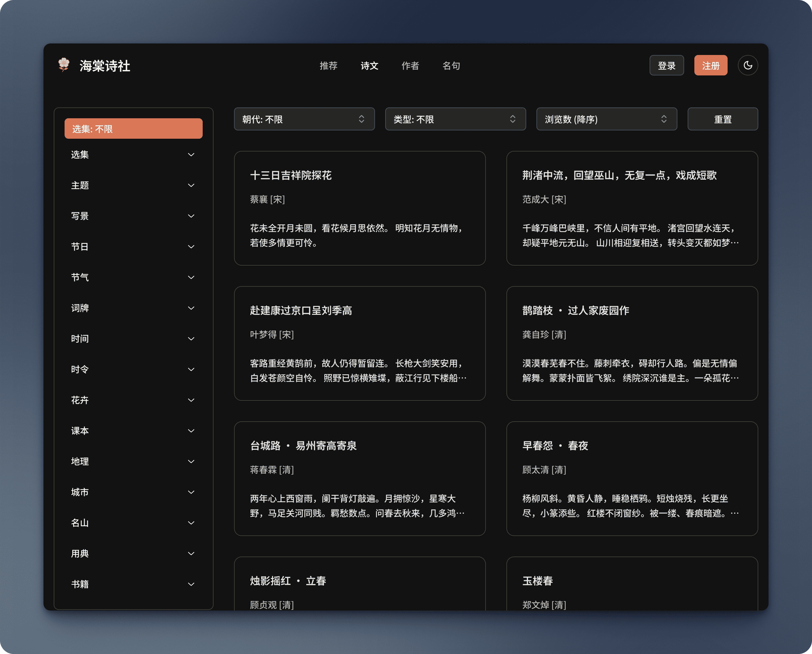The width and height of the screenshot is (812, 654).
Task: Expand the 主题 category chevron
Action: click(191, 185)
